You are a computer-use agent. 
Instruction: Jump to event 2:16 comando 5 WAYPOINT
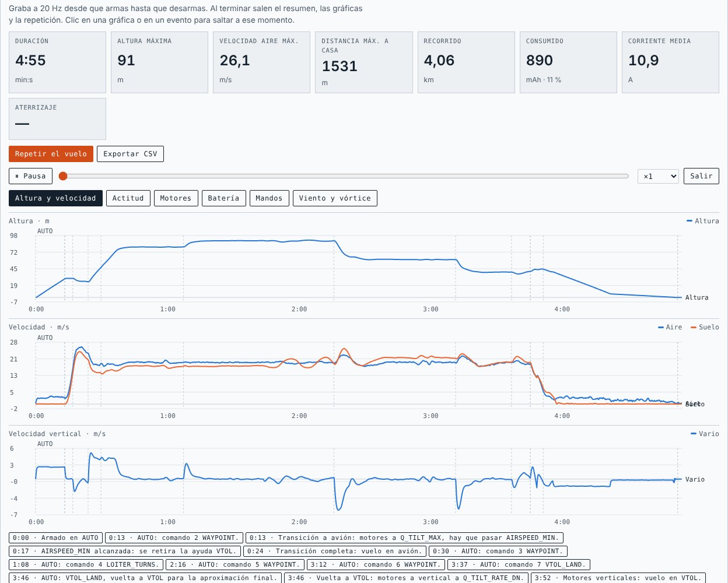coord(235,564)
